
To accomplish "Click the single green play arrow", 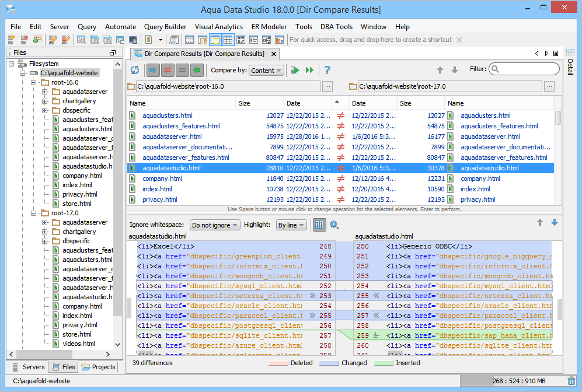I will (295, 70).
